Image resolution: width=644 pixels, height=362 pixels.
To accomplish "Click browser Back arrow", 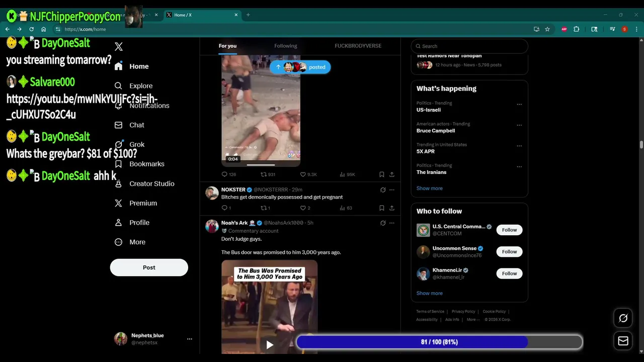I will tap(7, 29).
